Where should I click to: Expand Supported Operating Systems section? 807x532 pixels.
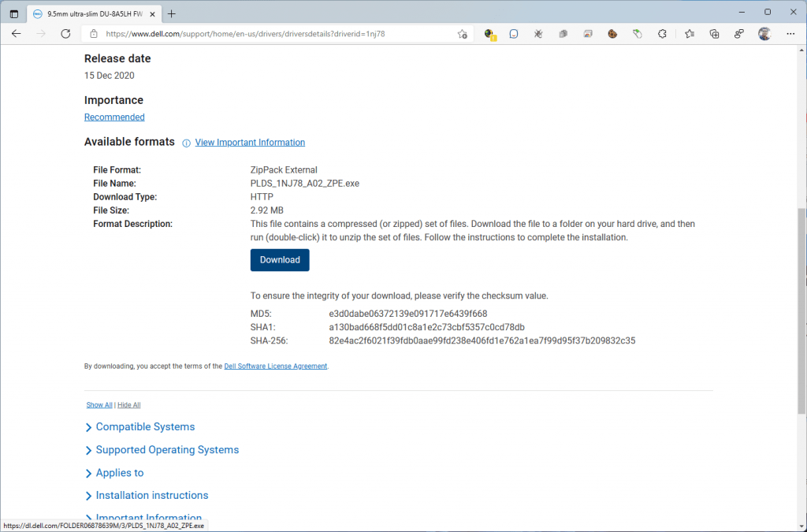click(x=167, y=449)
